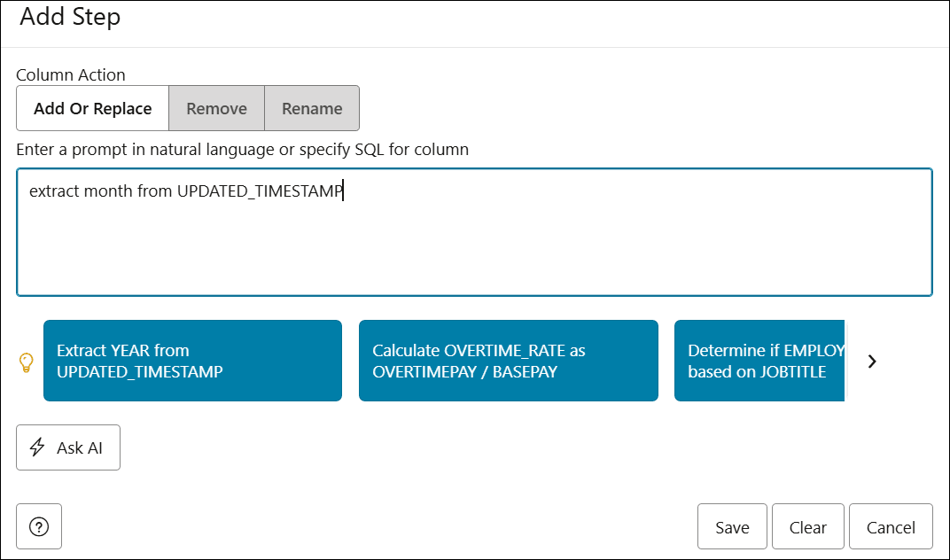
Task: Click the right chevron beside the suggestion chips
Action: point(872,362)
